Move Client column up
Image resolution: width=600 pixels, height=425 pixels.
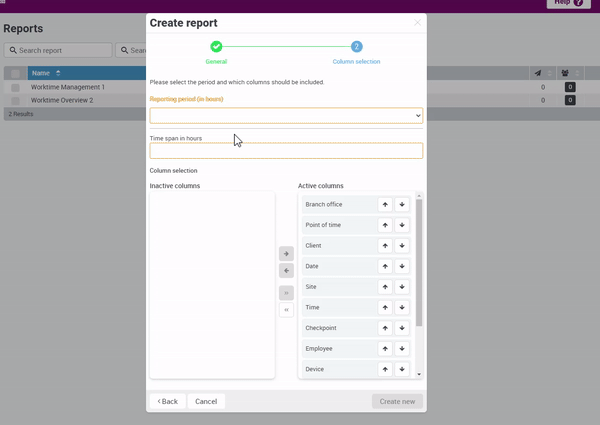(x=385, y=246)
